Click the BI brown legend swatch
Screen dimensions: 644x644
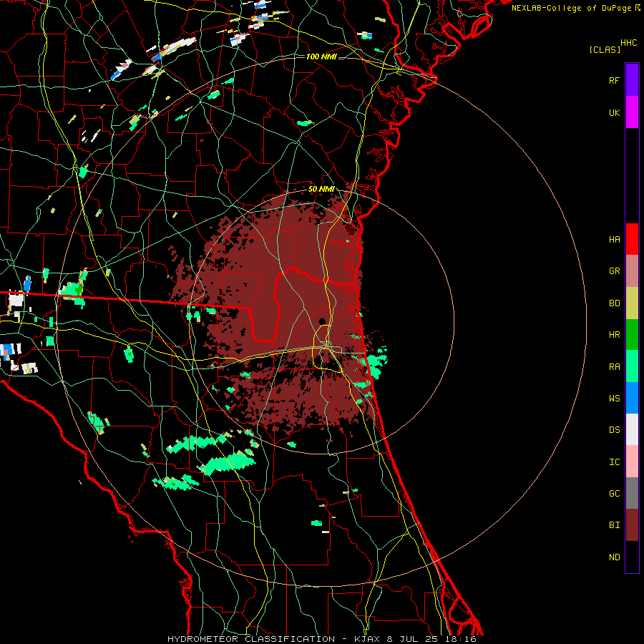coord(632,525)
